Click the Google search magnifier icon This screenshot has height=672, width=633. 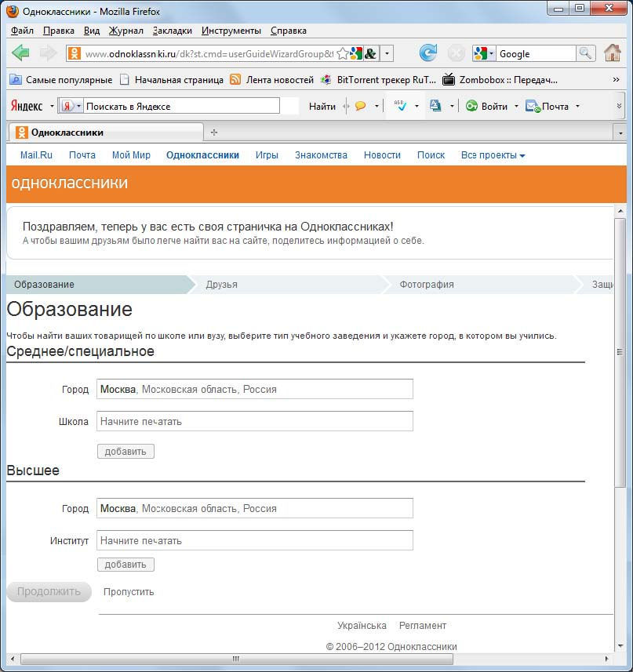tap(585, 53)
